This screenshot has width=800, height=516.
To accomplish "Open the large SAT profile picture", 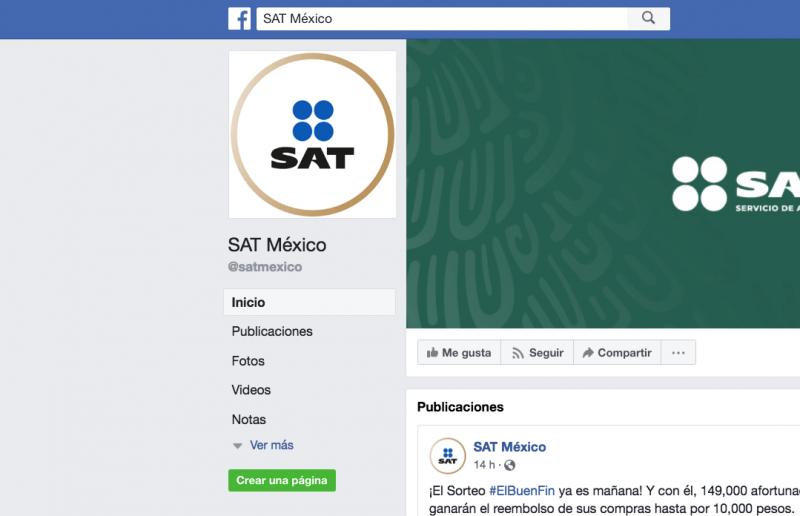I will pos(312,135).
